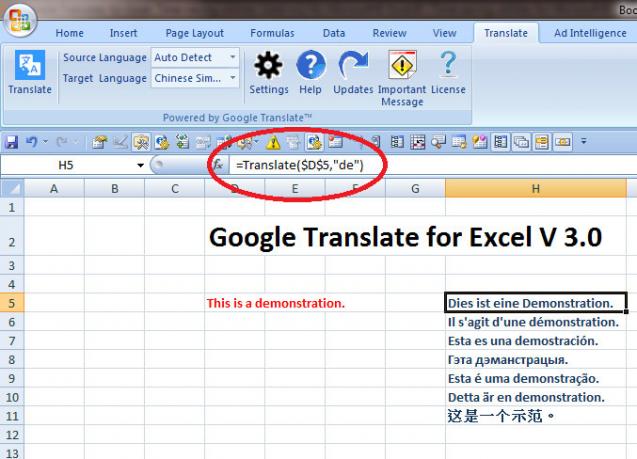Click the Name Box showing H5
The image size is (637, 459).
coord(68,165)
